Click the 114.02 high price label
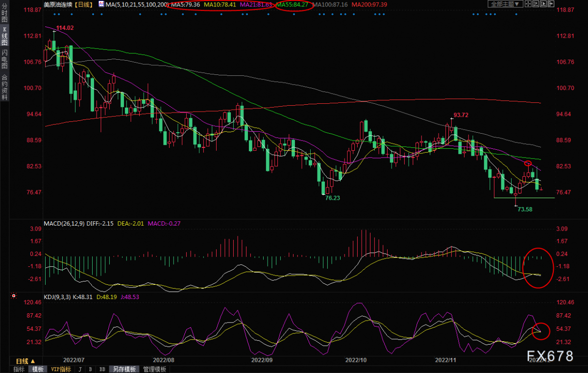This screenshot has height=373, width=588. coord(64,28)
